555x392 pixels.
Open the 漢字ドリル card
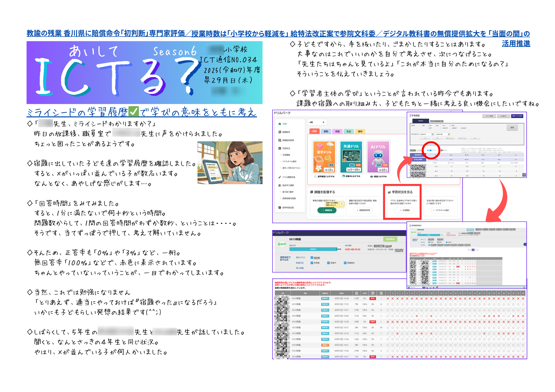(324, 157)
